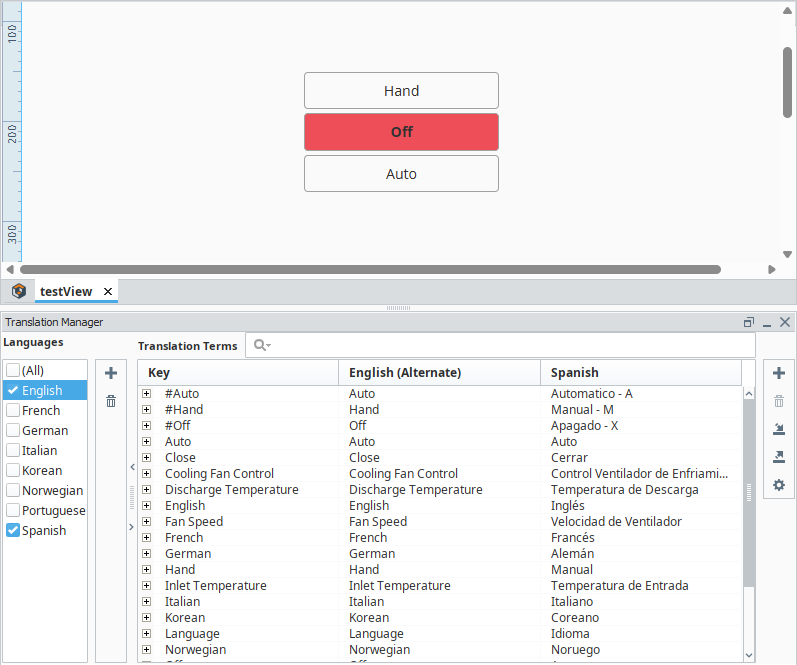Add a new language with the plus icon
This screenshot has height=665, width=797.
(111, 373)
